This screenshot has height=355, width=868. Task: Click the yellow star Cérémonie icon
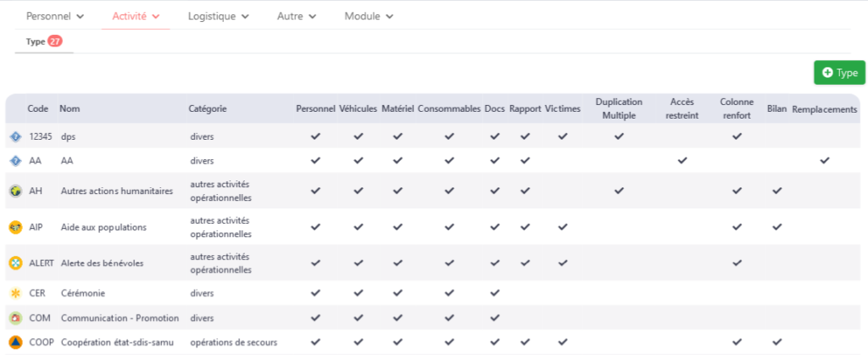tap(15, 293)
